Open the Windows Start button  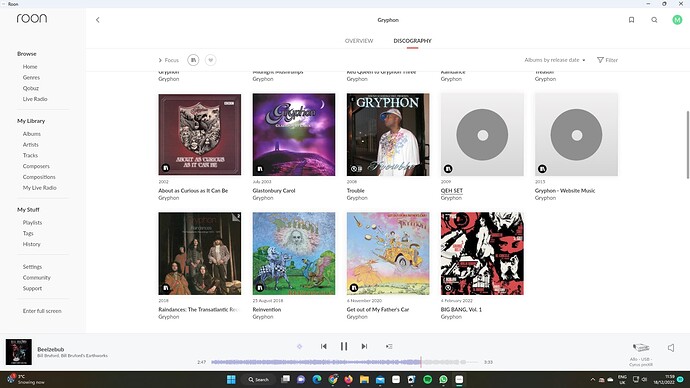pos(231,380)
